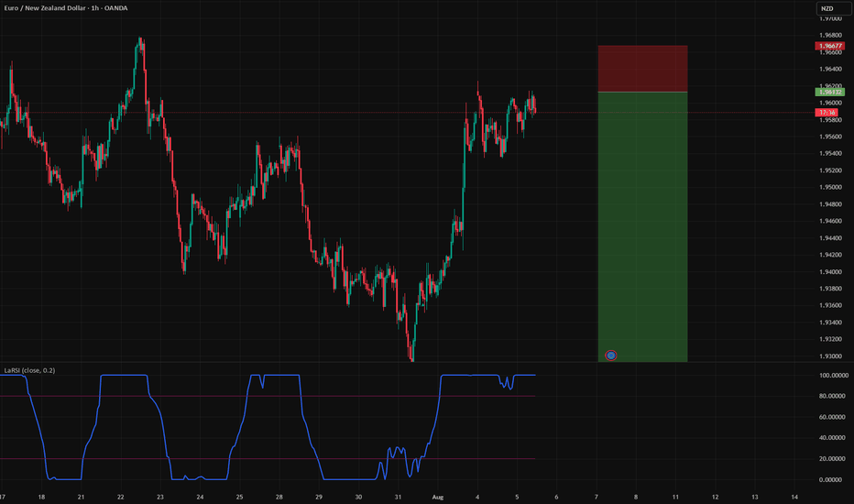The height and width of the screenshot is (504, 854).
Task: Click the Aug label on the time axis
Action: tap(438, 497)
